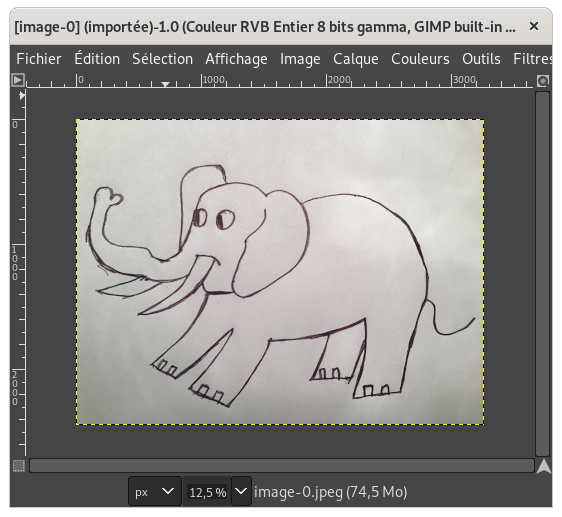
Task: Click the horizontal scrollbar below the canvas
Action: point(282,466)
